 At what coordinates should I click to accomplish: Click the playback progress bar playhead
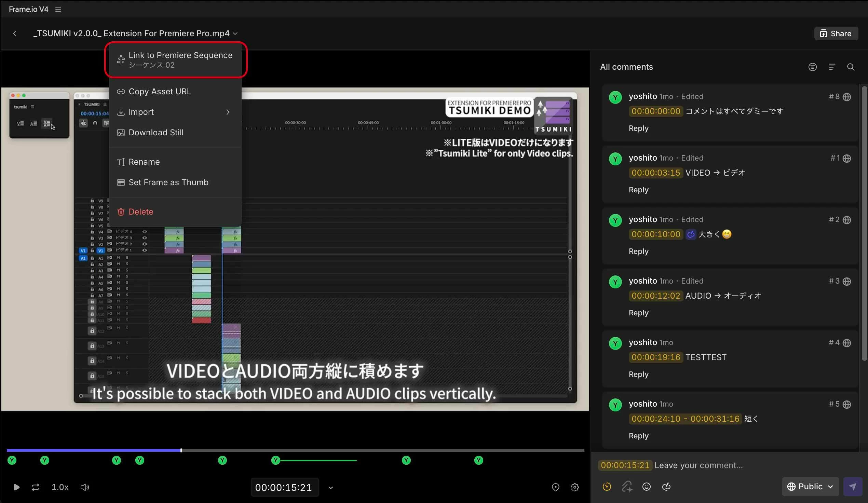(x=181, y=450)
